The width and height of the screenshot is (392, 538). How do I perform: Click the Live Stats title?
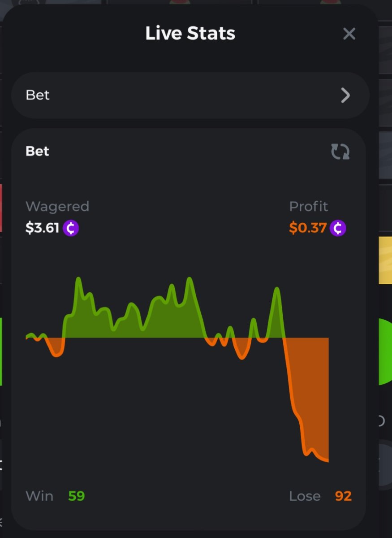(190, 34)
